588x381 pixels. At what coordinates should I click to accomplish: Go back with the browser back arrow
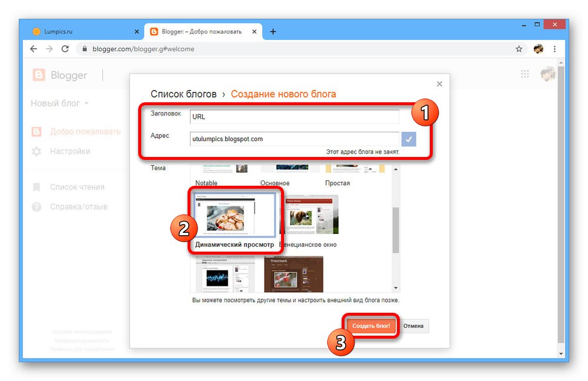tap(34, 49)
